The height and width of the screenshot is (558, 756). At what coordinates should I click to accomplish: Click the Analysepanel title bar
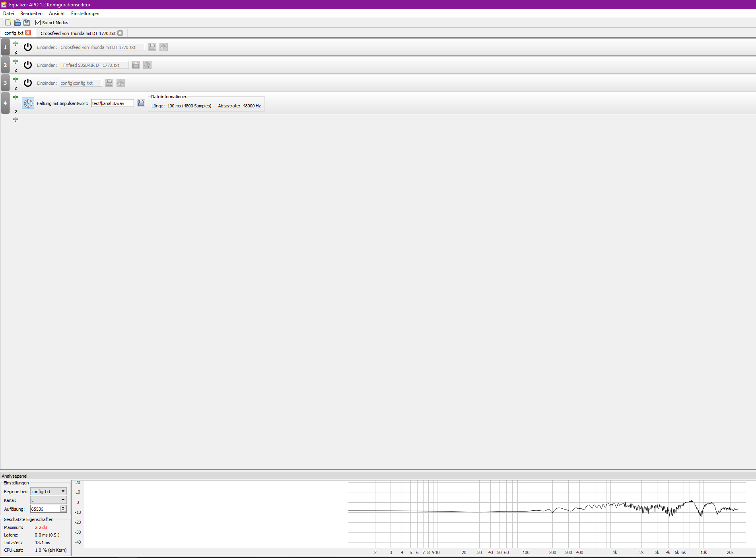pyautogui.click(x=378, y=476)
